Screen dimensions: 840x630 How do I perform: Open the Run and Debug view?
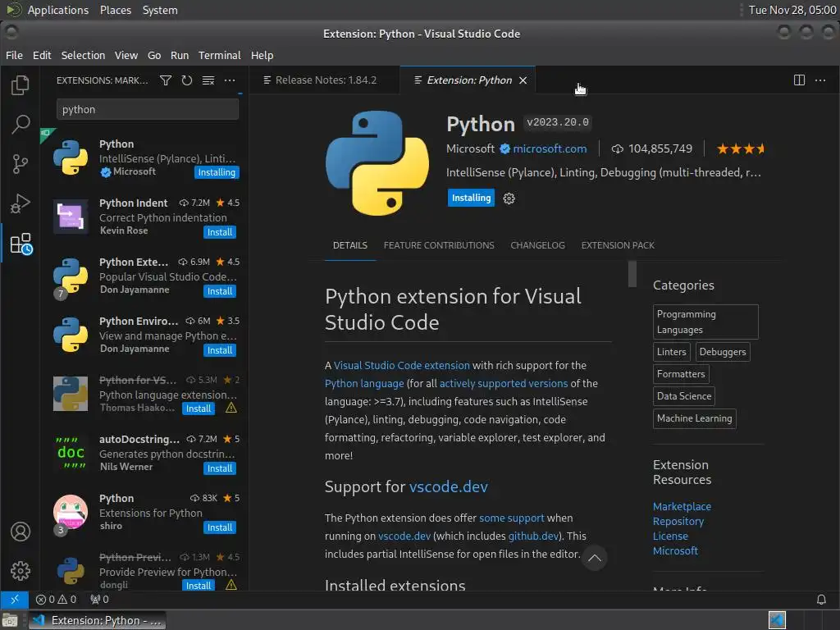coord(21,203)
